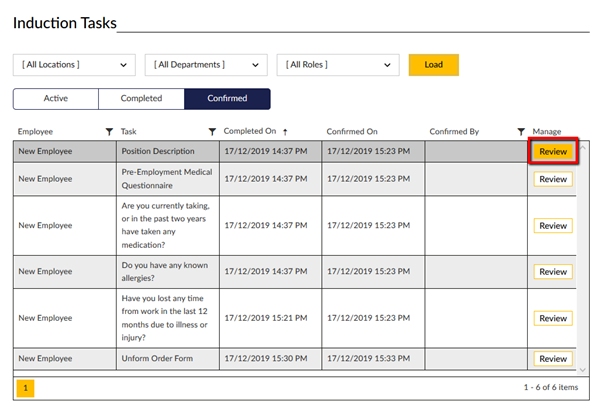Switch to the Completed tab

click(141, 99)
